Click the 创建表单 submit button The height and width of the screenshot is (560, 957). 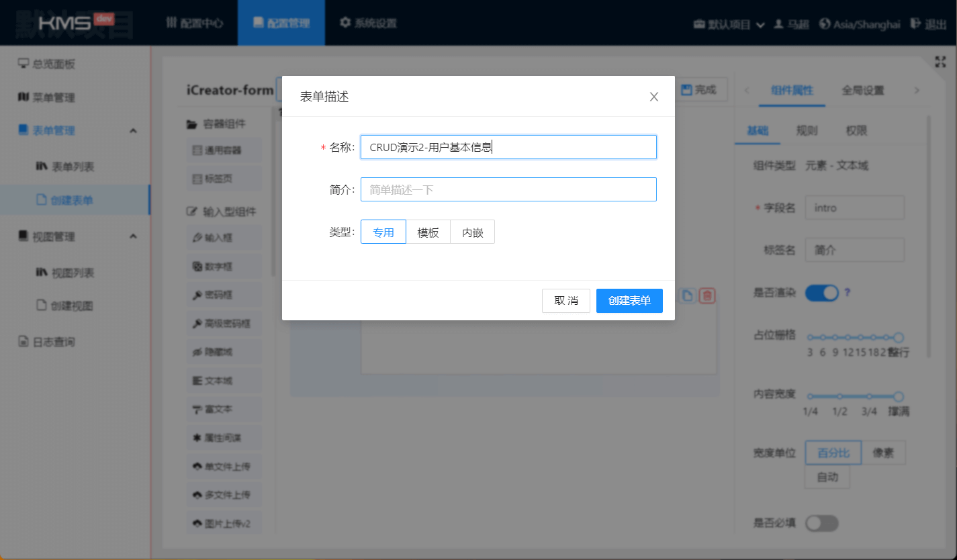(x=629, y=301)
